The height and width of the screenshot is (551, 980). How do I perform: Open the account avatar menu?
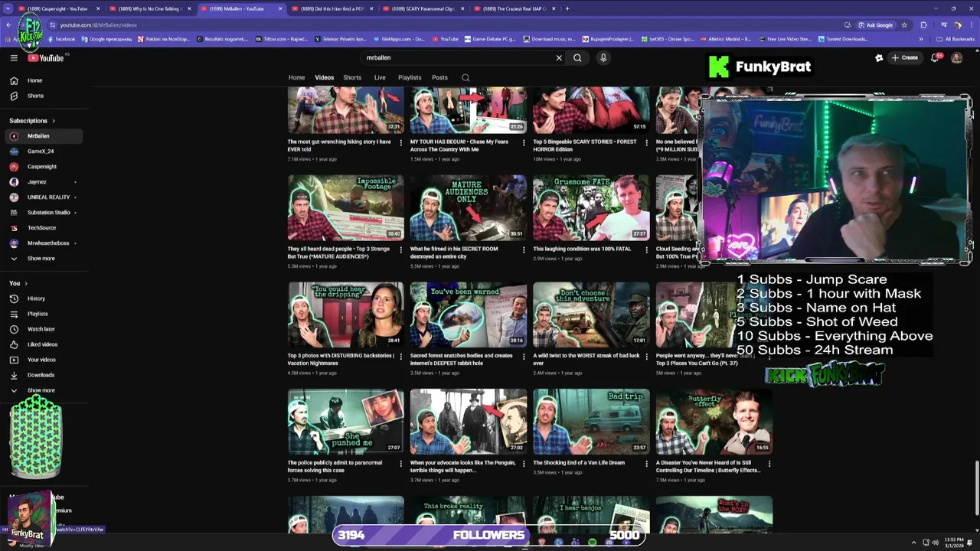956,57
